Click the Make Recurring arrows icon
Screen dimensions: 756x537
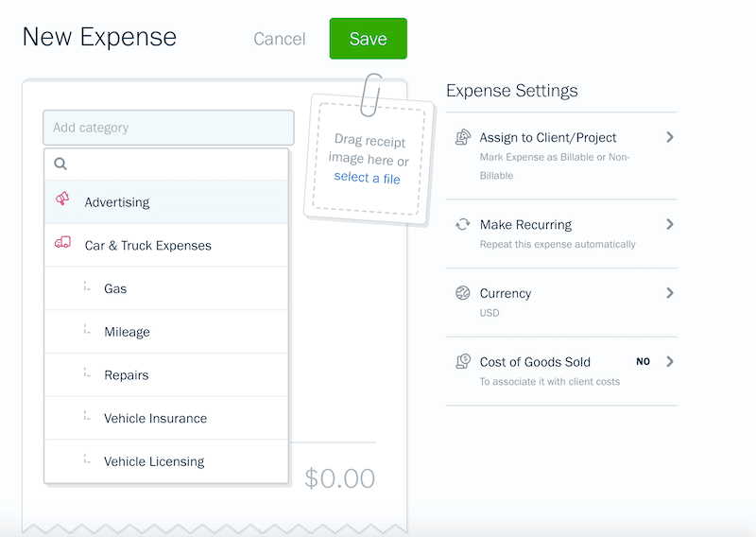(x=463, y=225)
